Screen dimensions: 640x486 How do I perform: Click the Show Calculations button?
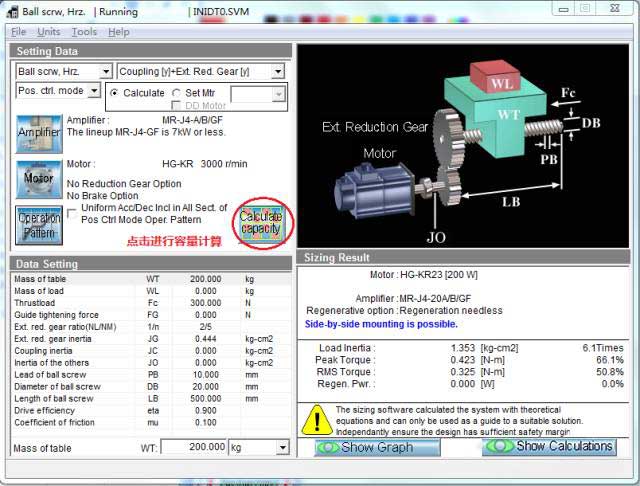(x=549, y=446)
